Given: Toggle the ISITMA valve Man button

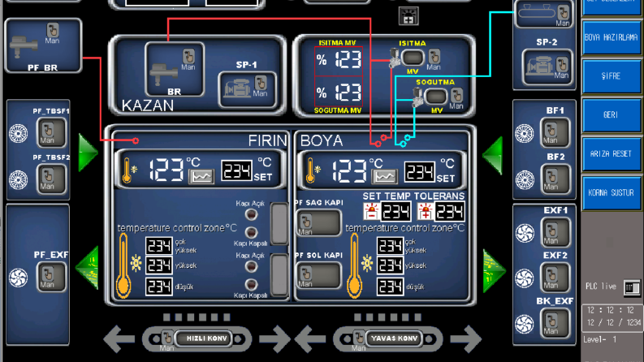Looking at the screenshot, I should [434, 60].
